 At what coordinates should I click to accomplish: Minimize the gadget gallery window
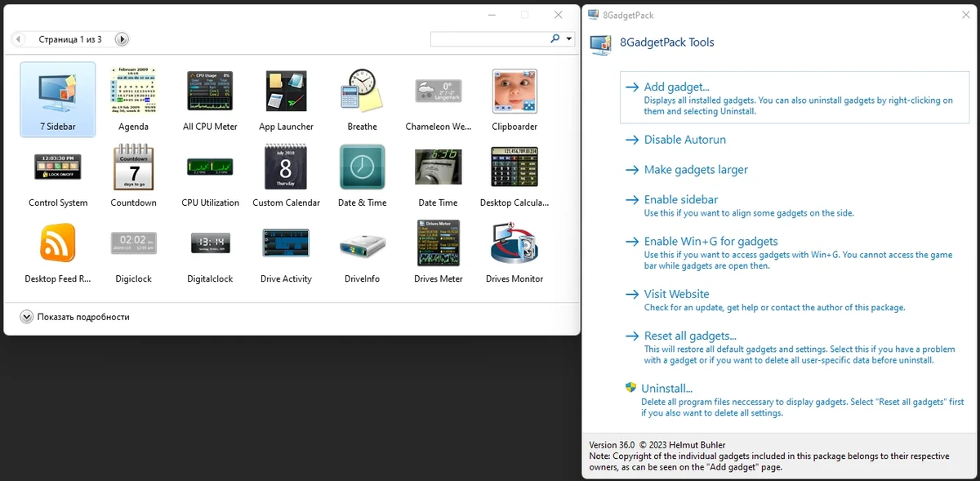click(492, 15)
